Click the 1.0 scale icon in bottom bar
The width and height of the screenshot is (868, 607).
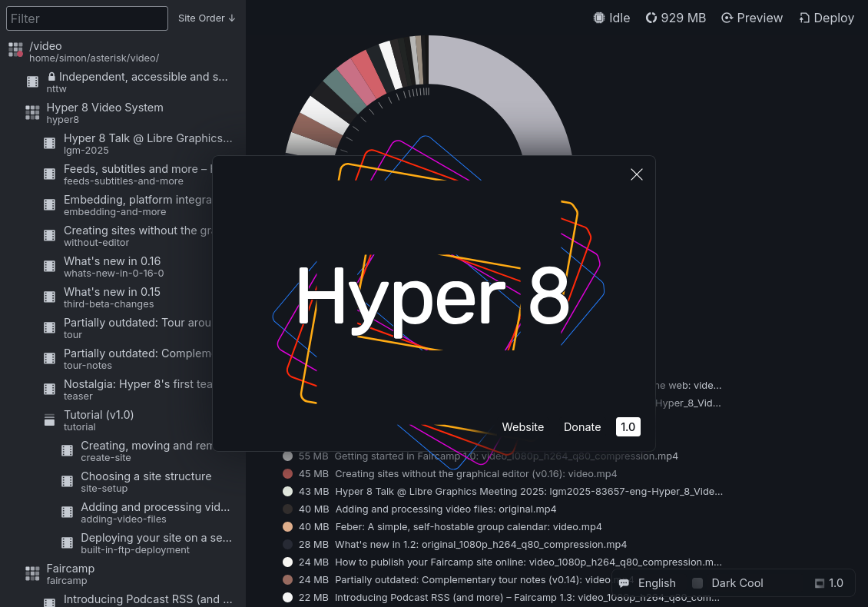819,583
